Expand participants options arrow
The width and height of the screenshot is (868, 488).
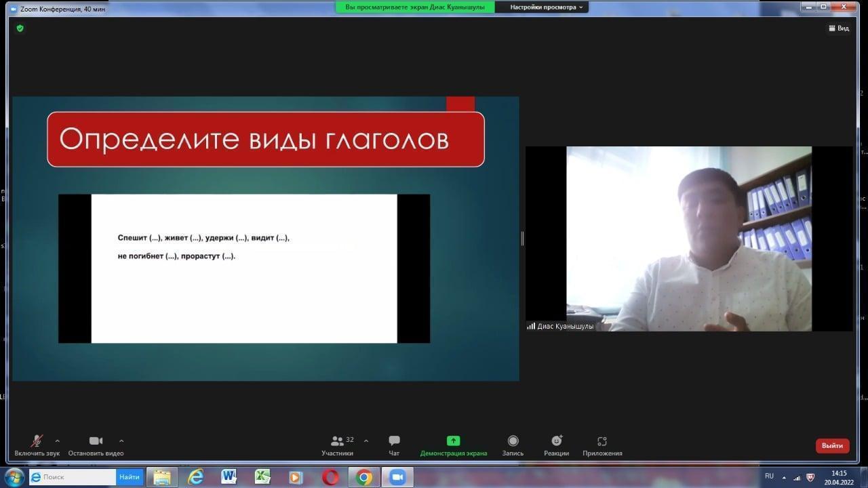(366, 441)
